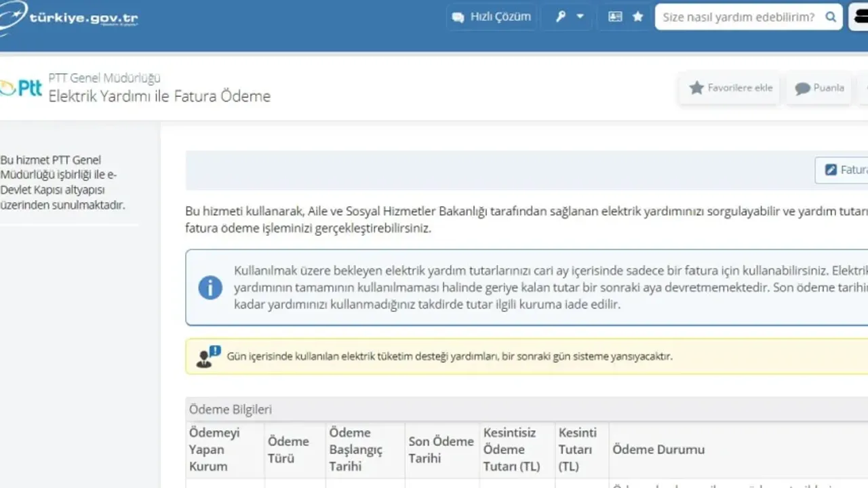Rate the service using Puanla button
Image resolution: width=868 pixels, height=488 pixels.
[819, 88]
